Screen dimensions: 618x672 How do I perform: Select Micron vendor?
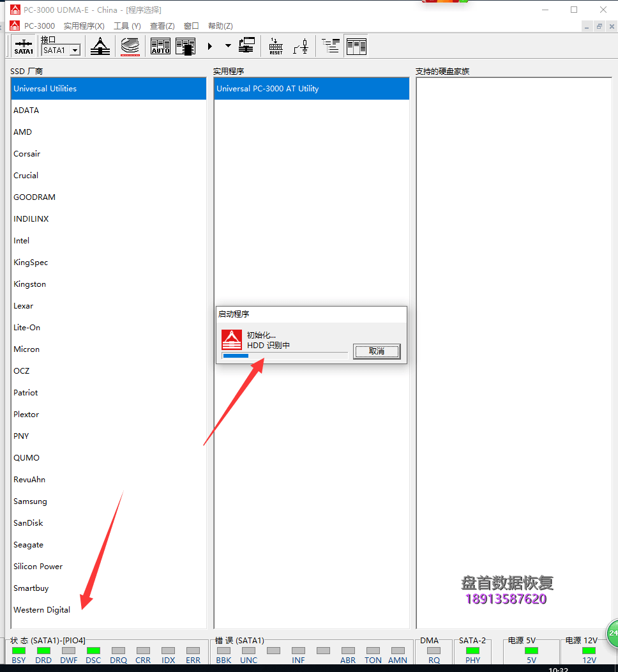pos(109,349)
